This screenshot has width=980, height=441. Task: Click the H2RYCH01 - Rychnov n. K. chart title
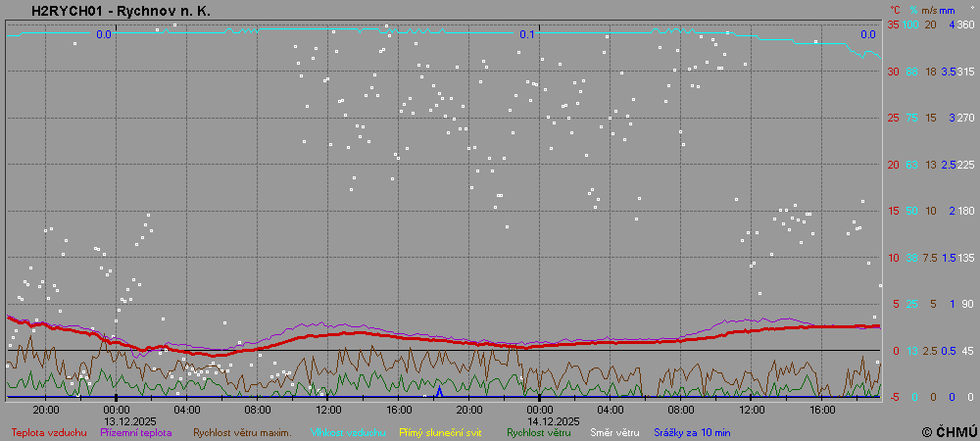[x=121, y=11]
